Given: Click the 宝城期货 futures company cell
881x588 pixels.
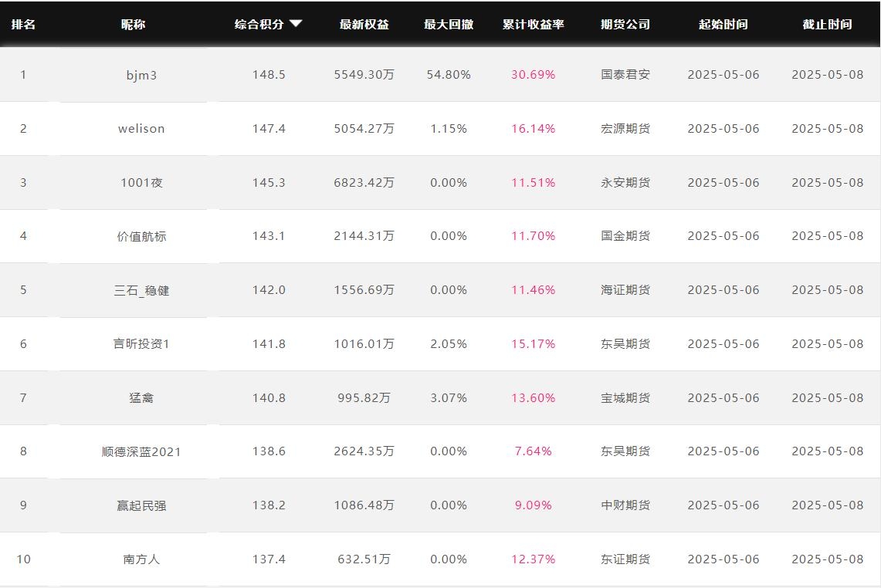Looking at the screenshot, I should [625, 397].
